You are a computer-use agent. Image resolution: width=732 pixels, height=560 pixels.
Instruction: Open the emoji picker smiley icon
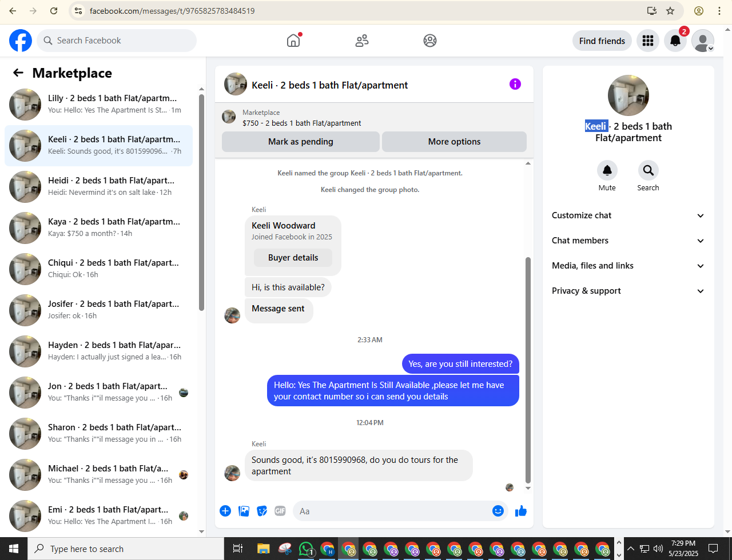pyautogui.click(x=498, y=511)
